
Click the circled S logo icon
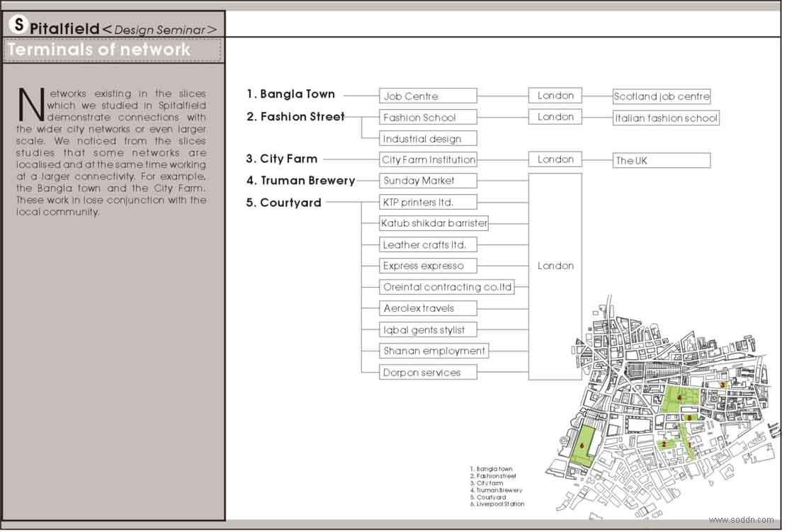pyautogui.click(x=18, y=24)
